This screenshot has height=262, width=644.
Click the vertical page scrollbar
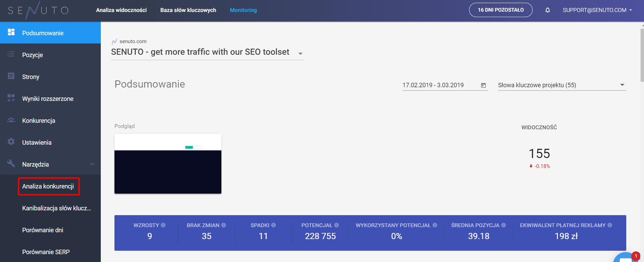(642, 55)
